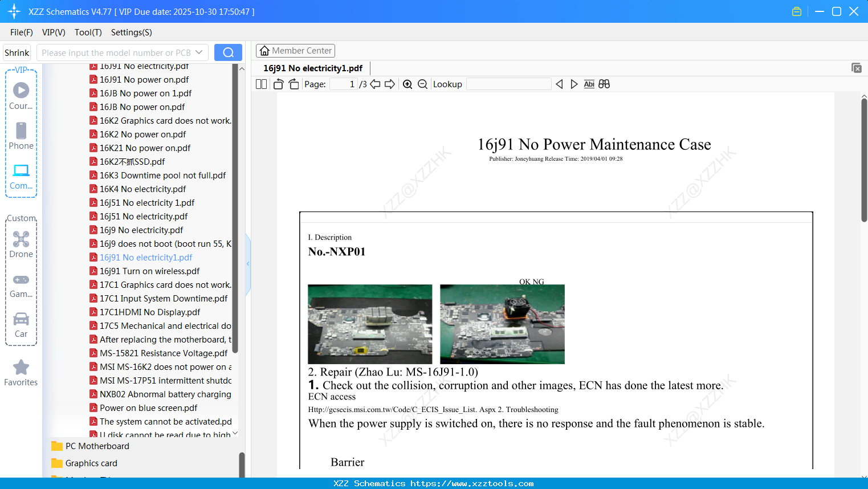Viewport: 868px width, 489px height.
Task: Go to the next page arrow
Action: pos(390,84)
